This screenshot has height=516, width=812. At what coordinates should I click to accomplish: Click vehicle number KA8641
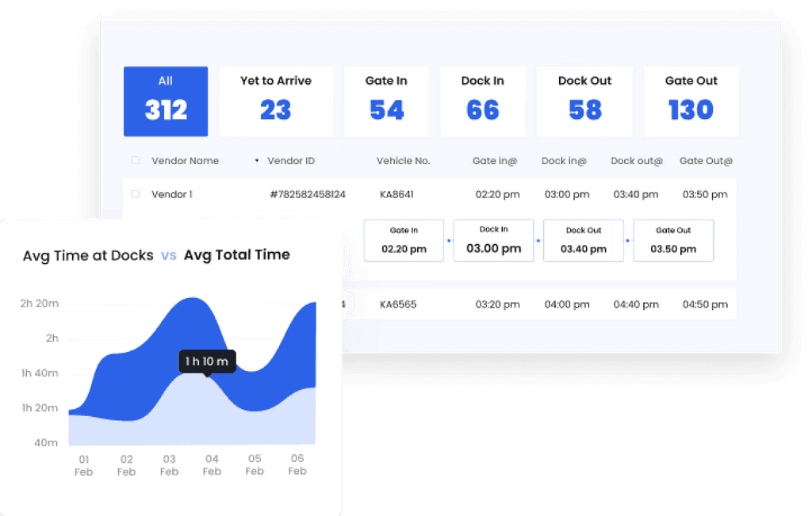pyautogui.click(x=396, y=195)
